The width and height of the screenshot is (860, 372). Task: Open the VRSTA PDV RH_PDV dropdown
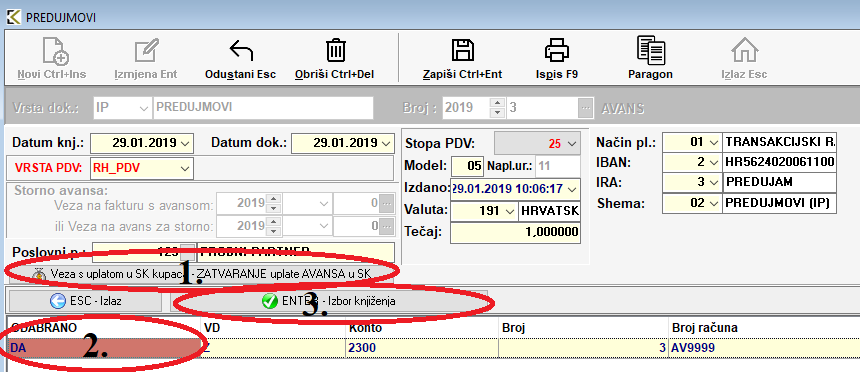(185, 168)
